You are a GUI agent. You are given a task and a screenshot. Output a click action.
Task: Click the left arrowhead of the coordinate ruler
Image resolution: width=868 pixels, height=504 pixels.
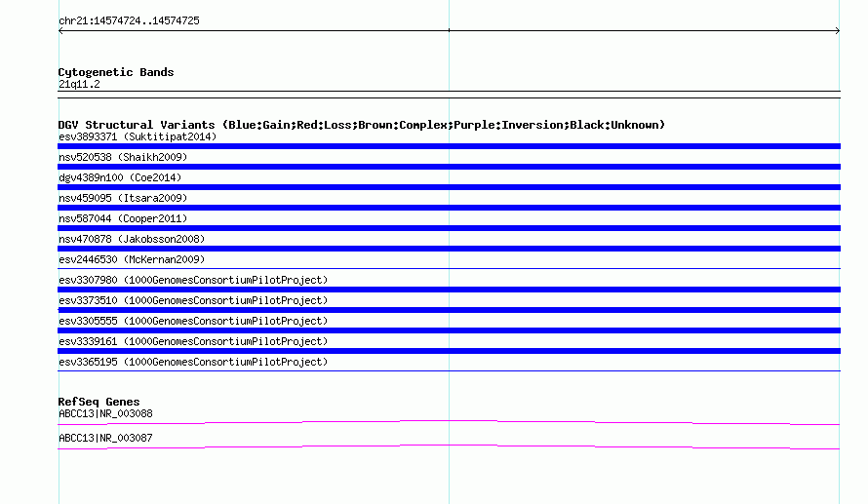point(60,31)
